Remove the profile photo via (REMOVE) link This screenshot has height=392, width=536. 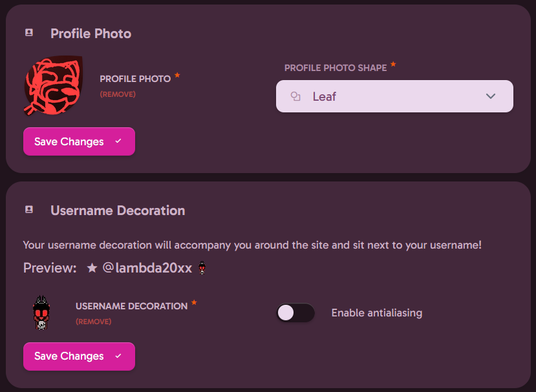pos(118,94)
